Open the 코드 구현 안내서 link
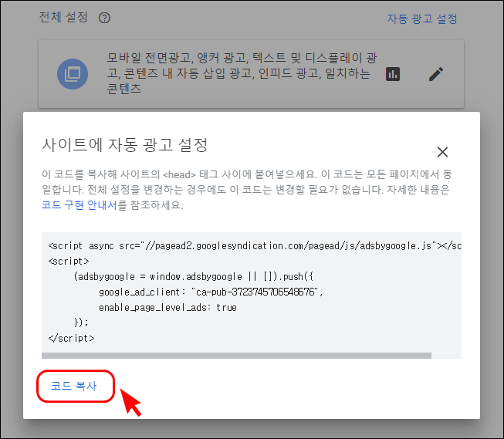504x439 pixels. coord(79,204)
